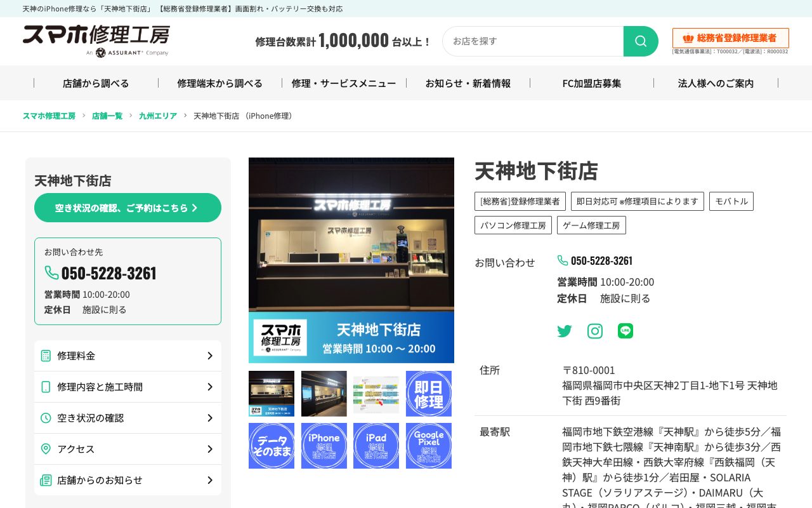Open the LINE icon link
812x508 pixels.
click(625, 331)
